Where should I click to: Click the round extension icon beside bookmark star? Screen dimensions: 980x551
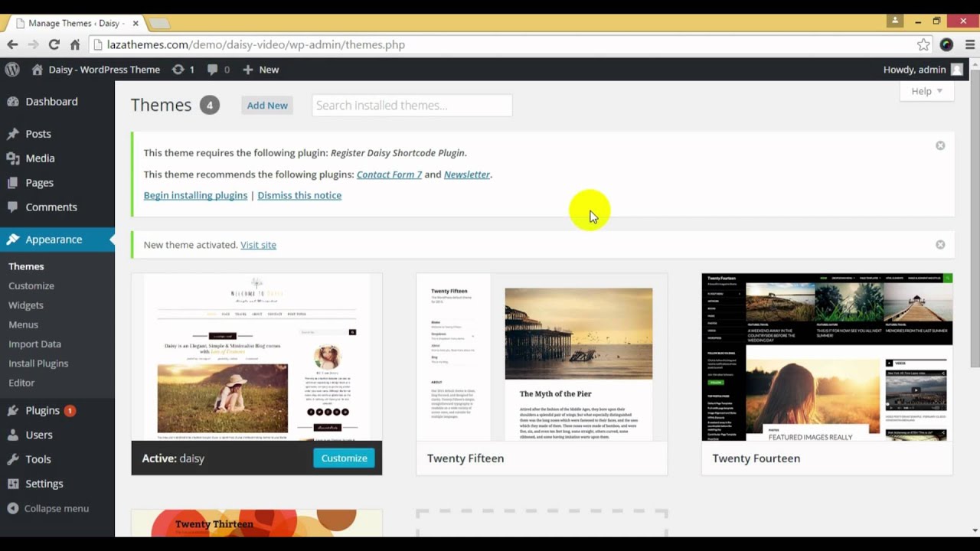coord(947,44)
